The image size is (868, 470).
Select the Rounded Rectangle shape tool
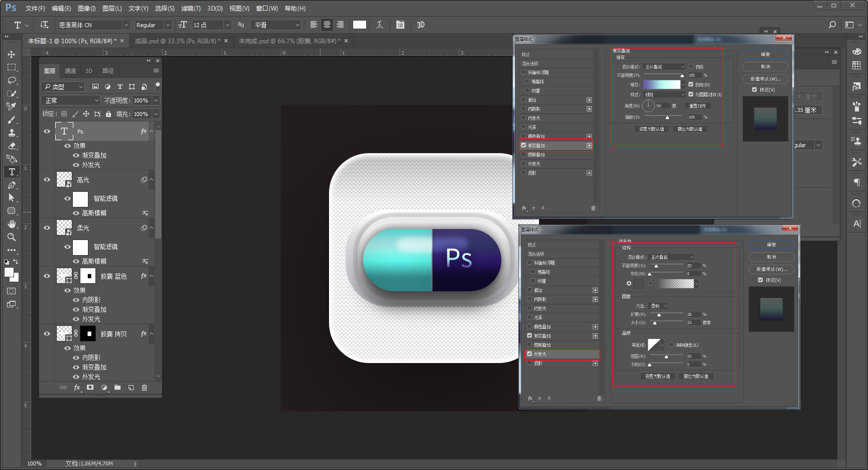point(11,211)
